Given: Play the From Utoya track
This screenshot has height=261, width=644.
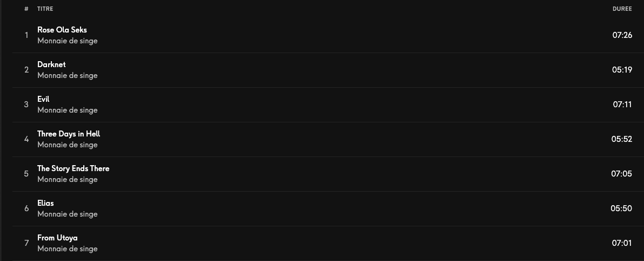Looking at the screenshot, I should [57, 238].
